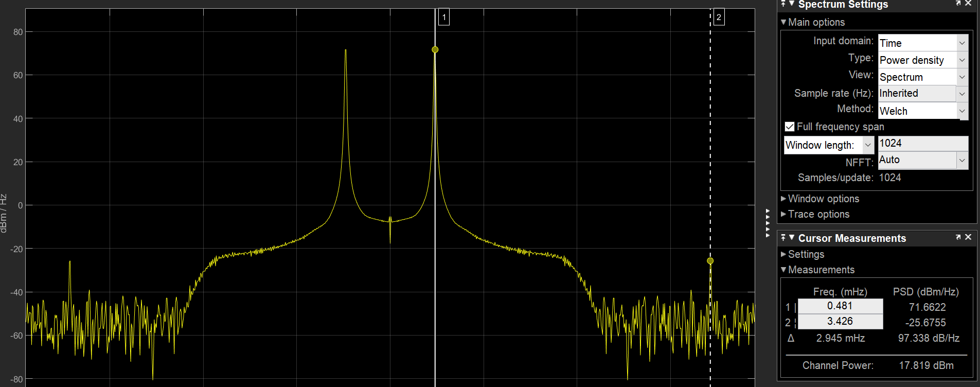Screen dimensions: 980x387
Task: Click the PSD (dBm/Hz) column header
Action: tap(926, 292)
